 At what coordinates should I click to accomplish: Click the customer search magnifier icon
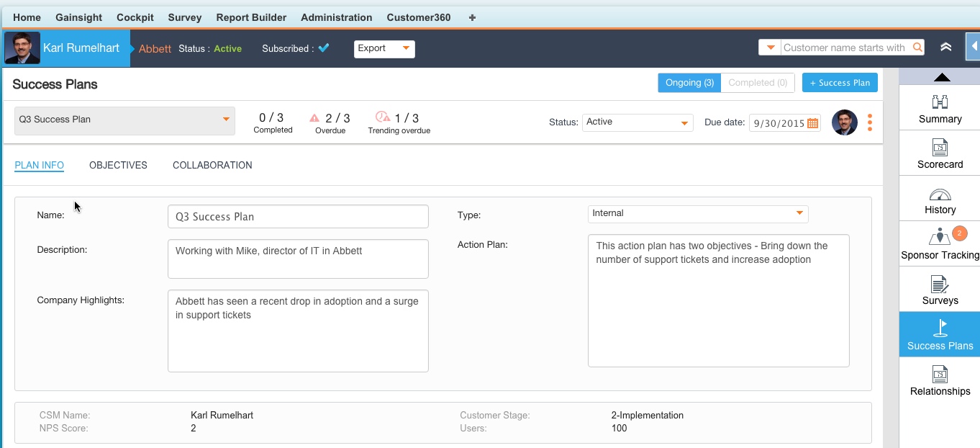pyautogui.click(x=917, y=48)
